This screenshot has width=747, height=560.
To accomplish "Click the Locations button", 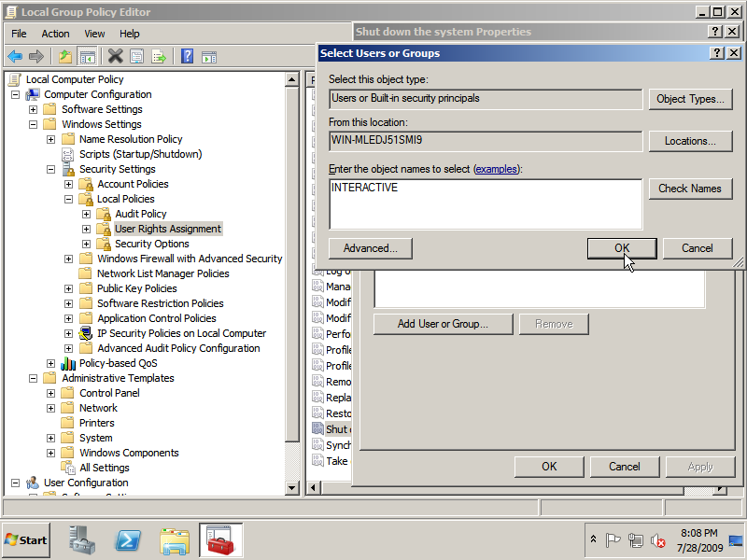I will pos(690,142).
